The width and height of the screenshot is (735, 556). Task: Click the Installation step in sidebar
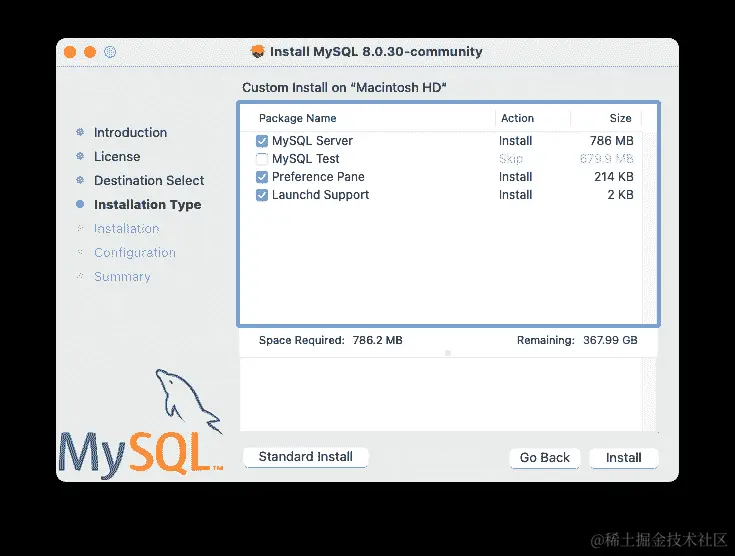pyautogui.click(x=127, y=229)
